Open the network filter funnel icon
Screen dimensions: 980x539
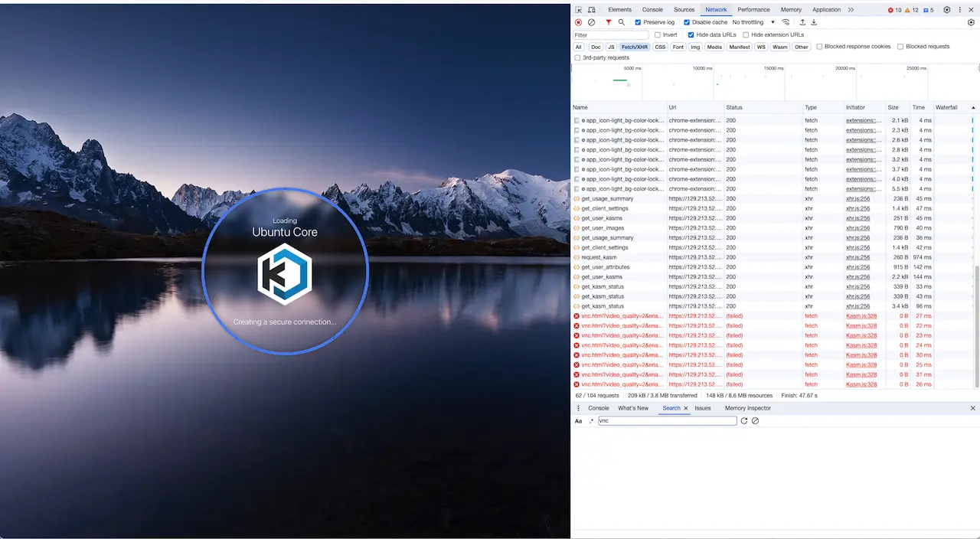(x=608, y=22)
